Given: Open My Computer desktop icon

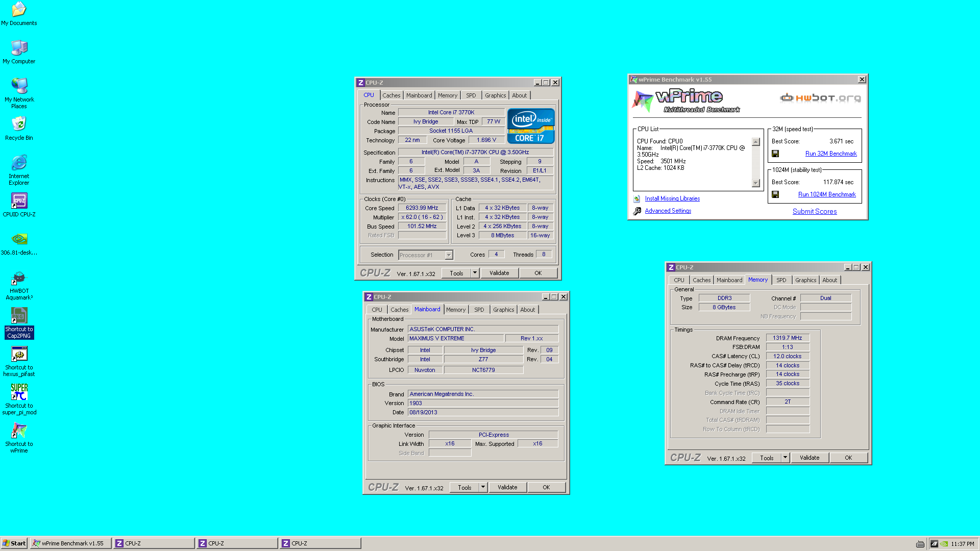Looking at the screenshot, I should pyautogui.click(x=19, y=52).
